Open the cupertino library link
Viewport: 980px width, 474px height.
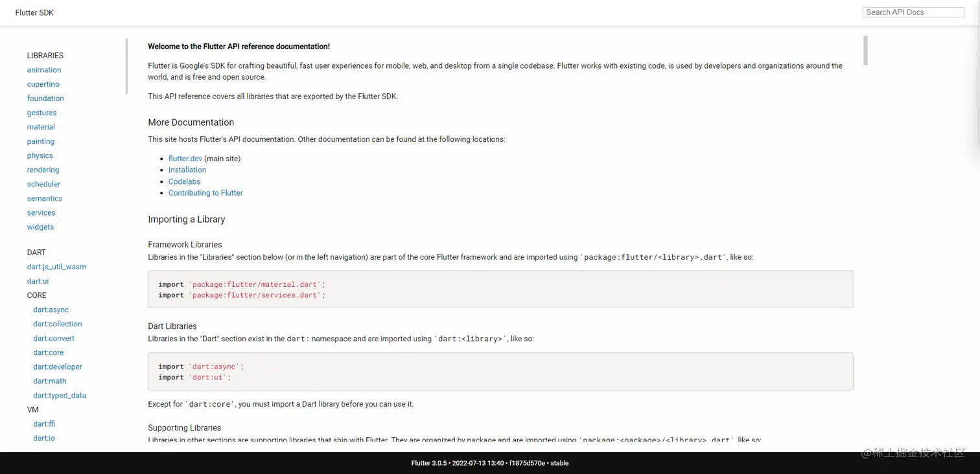point(43,84)
